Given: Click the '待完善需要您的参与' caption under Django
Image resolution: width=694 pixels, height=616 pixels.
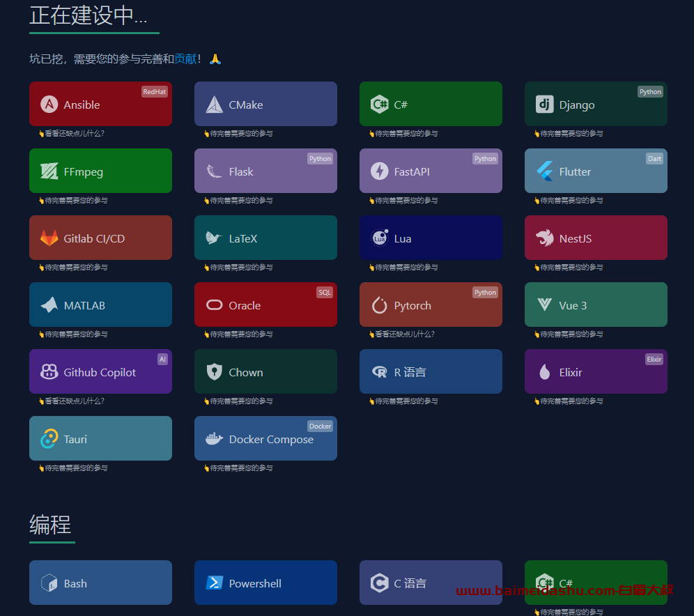Looking at the screenshot, I should 569,134.
